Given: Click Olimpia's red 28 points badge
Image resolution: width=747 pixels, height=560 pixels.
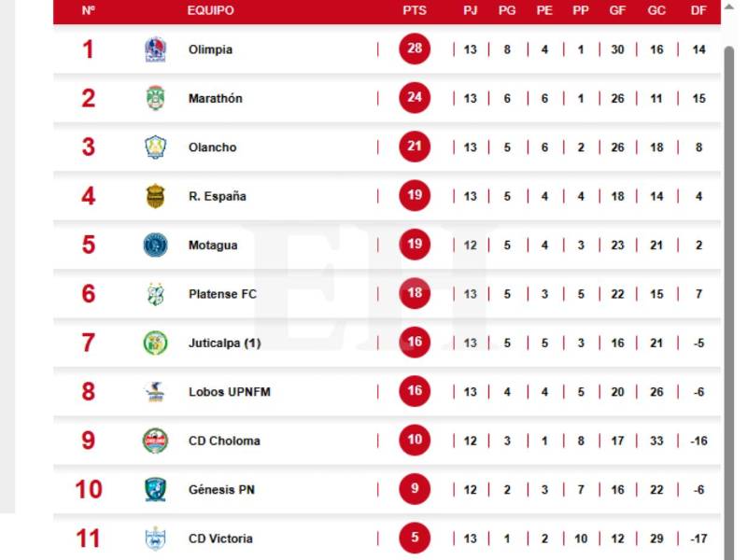Looking at the screenshot, I should pos(414,49).
